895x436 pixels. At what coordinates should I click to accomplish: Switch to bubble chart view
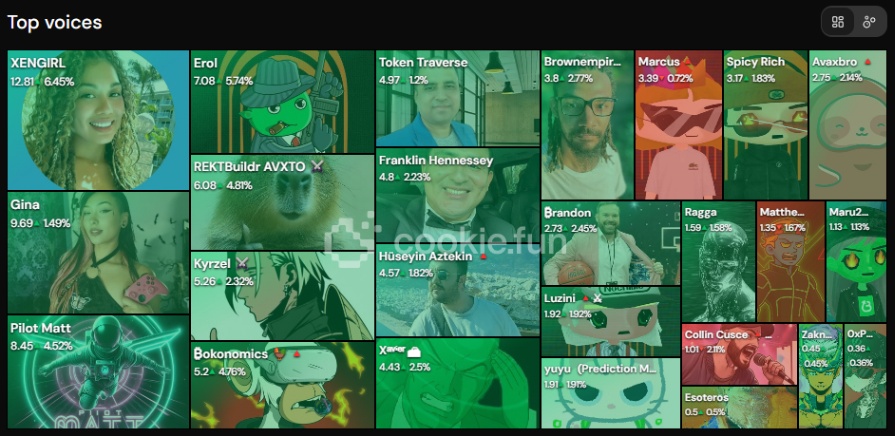coord(869,22)
